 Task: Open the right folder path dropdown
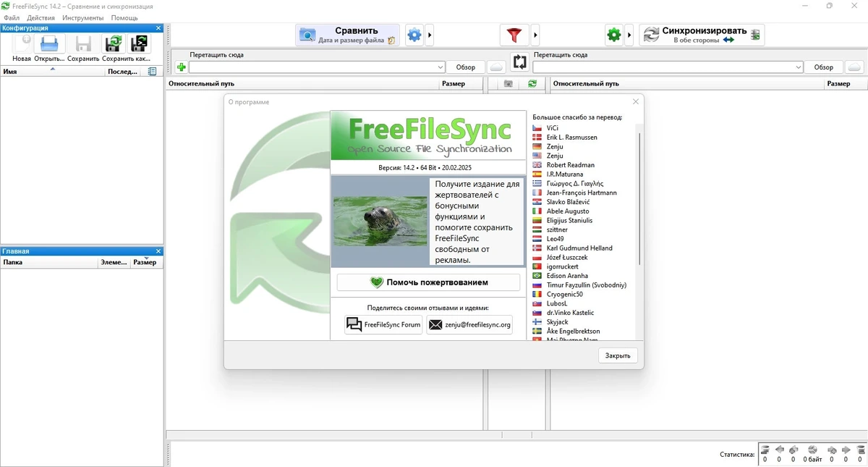tap(799, 67)
